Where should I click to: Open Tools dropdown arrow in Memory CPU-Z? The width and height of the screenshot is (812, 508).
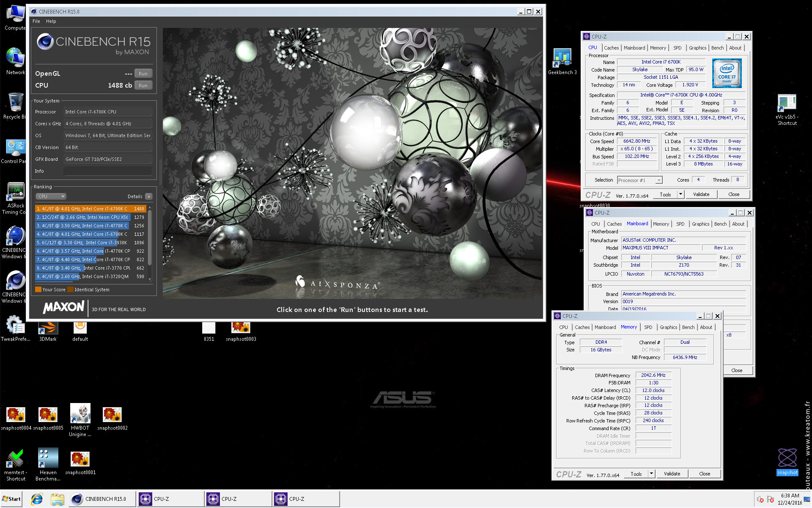[x=651, y=474]
